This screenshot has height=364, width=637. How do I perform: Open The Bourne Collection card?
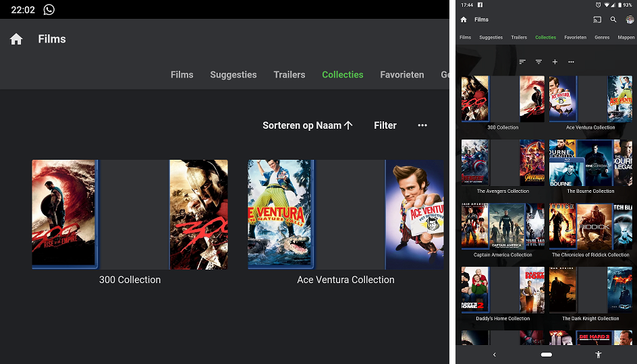590,162
